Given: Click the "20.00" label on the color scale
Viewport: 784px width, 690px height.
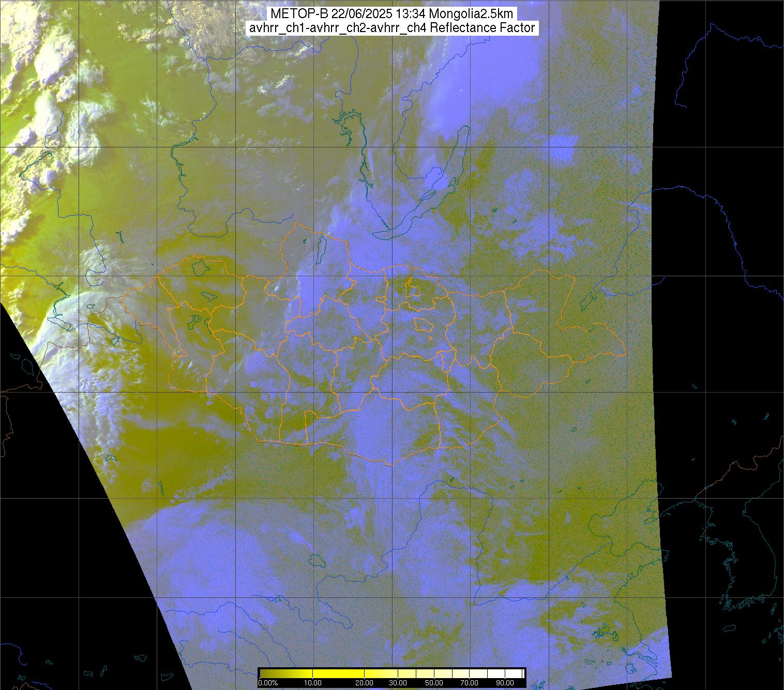Looking at the screenshot, I should (x=365, y=683).
